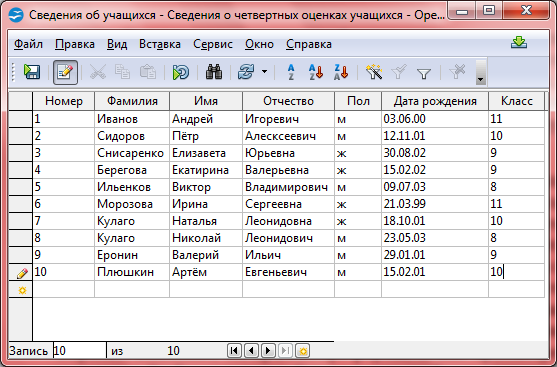The image size is (557, 367).
Task: Click date cell 03.06.00
Action: [x=435, y=119]
